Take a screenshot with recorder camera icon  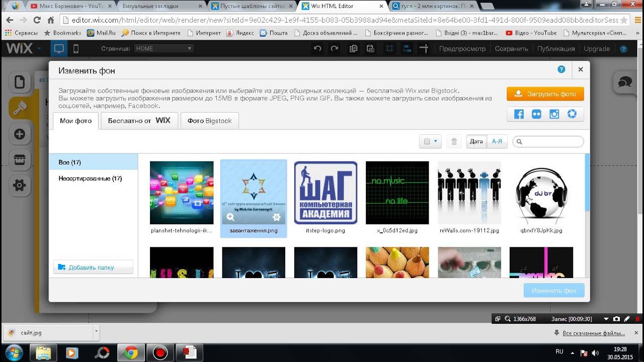(616, 319)
